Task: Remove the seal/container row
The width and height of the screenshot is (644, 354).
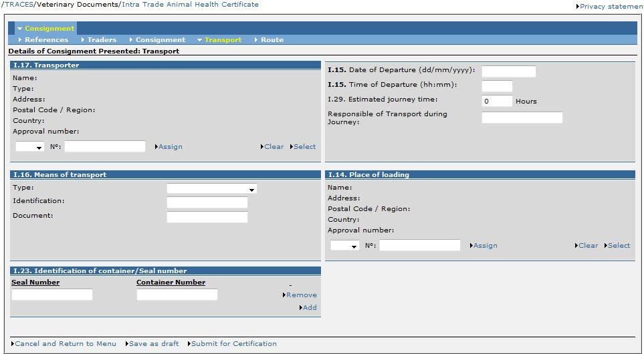Action: [x=301, y=295]
